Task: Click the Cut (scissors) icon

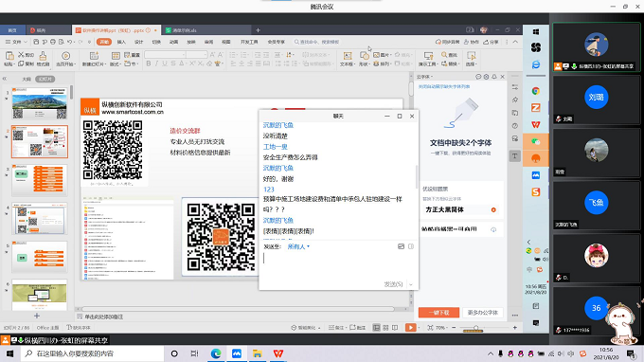Action: click(x=22, y=55)
